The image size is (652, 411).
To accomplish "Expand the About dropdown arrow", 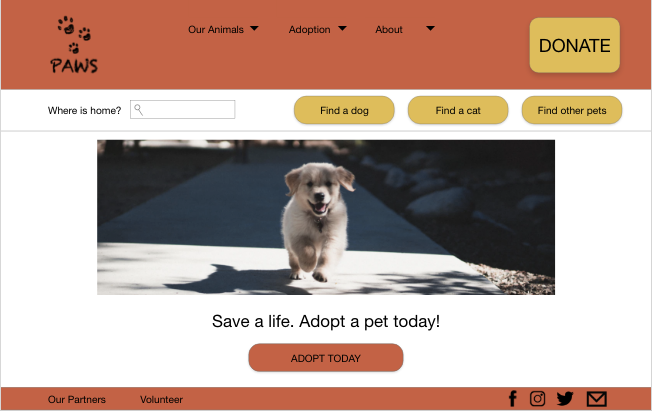I will (430, 29).
